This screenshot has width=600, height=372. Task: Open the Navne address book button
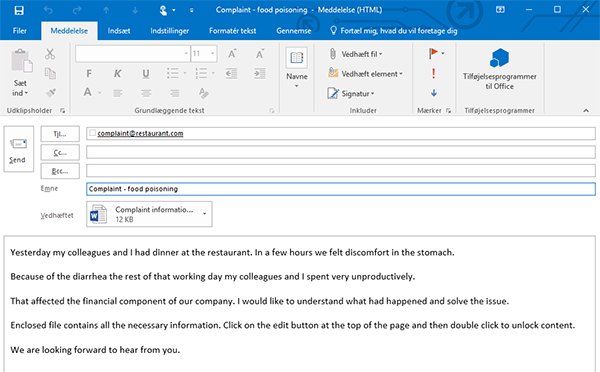(297, 67)
